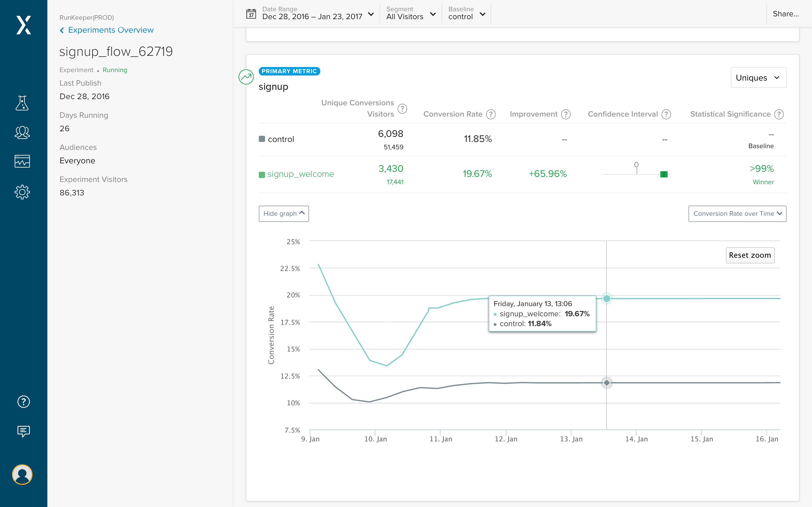Open the Settings gear icon

click(22, 192)
